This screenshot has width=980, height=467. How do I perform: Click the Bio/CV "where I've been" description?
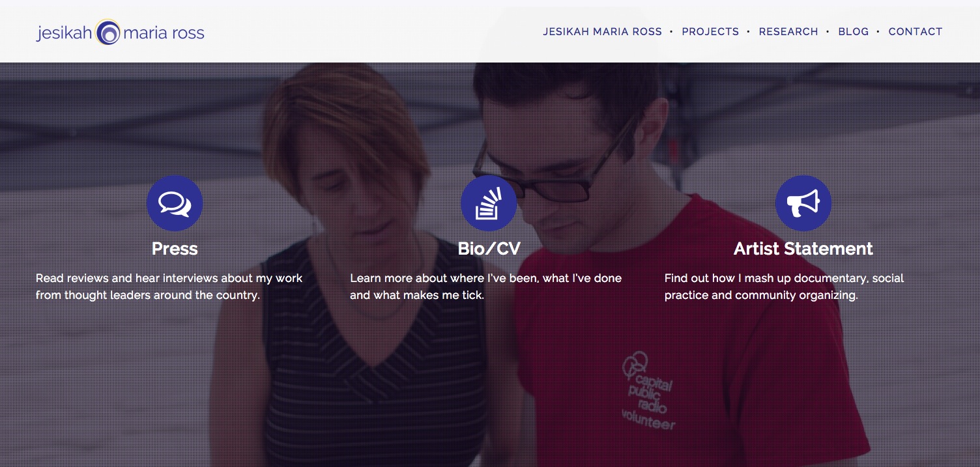tap(486, 287)
